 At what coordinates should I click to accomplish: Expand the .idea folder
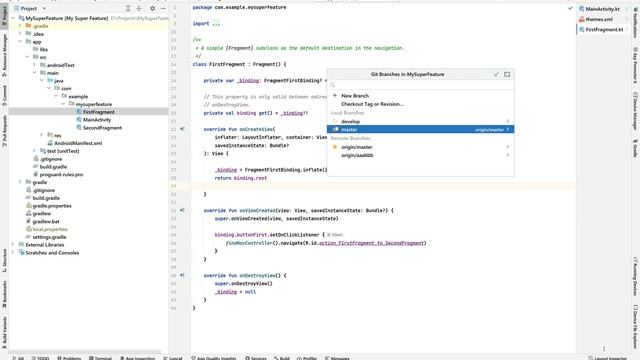tap(20, 33)
